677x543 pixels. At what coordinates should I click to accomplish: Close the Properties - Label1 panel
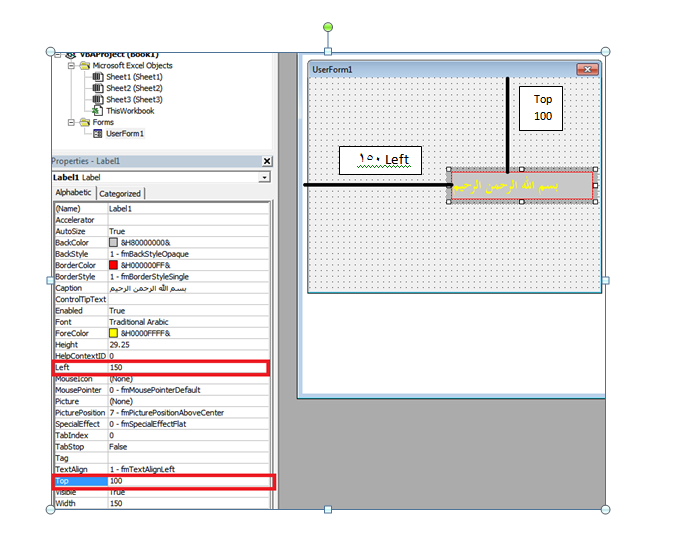[x=267, y=161]
